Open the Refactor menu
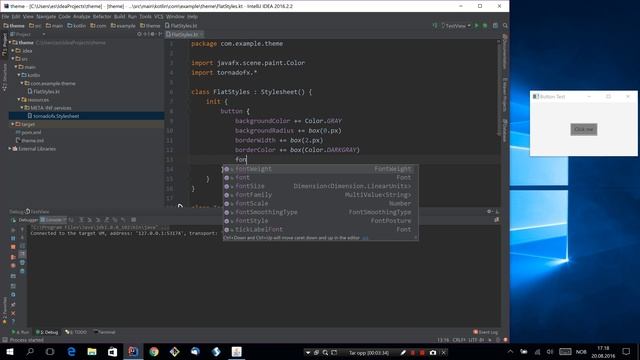The height and width of the screenshot is (360, 640). [x=102, y=17]
